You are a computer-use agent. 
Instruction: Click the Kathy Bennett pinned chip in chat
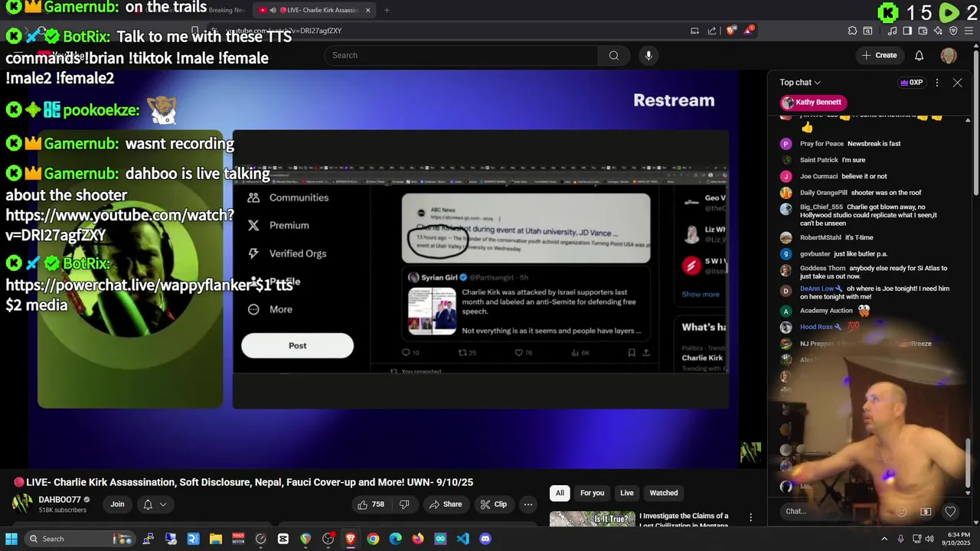tap(812, 103)
